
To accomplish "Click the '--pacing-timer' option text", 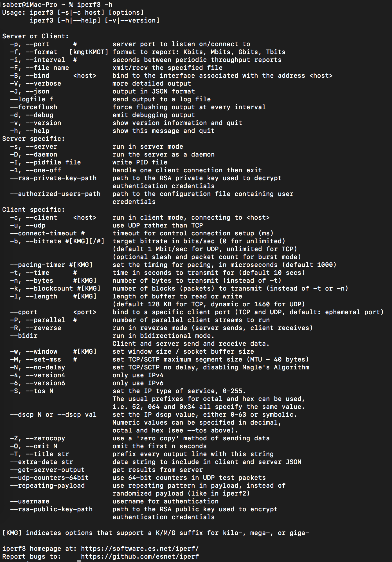I will (x=37, y=265).
